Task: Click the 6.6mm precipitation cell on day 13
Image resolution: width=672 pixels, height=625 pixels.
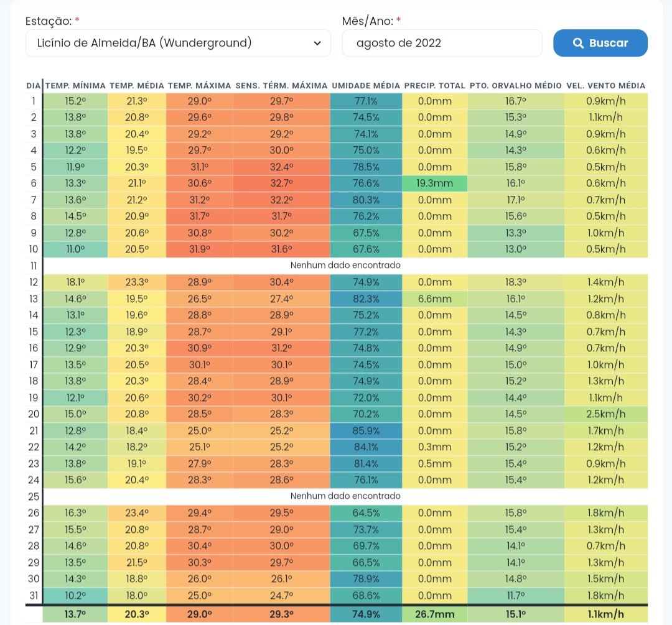Action: [434, 299]
